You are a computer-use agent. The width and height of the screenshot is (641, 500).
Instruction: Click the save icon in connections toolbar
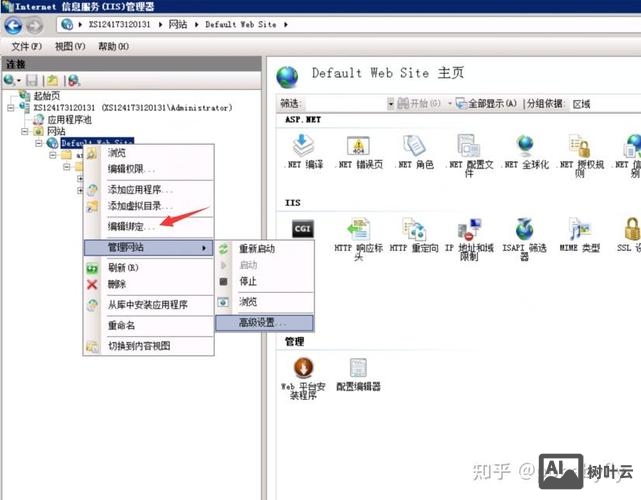point(31,81)
